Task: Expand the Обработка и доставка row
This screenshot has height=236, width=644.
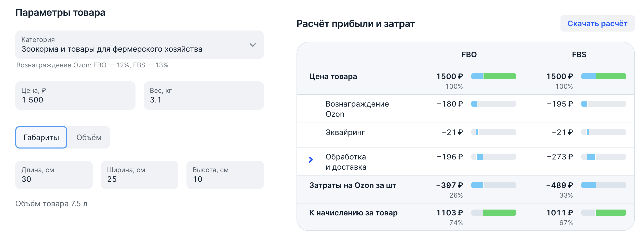Action: pyautogui.click(x=311, y=160)
